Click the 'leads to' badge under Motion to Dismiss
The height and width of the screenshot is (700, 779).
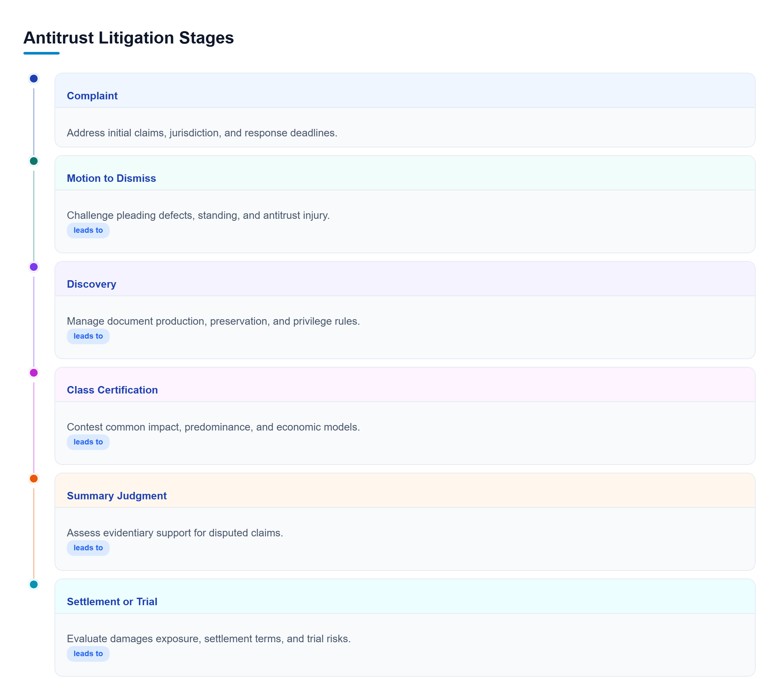(88, 230)
